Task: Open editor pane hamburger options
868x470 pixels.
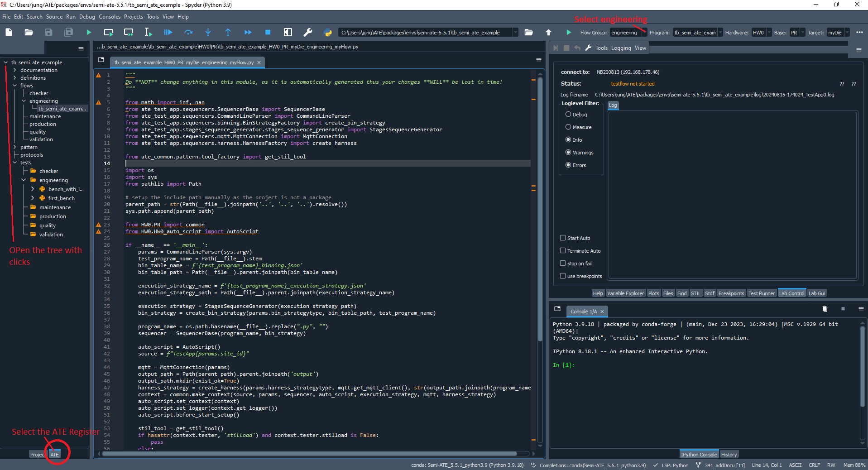Action: pyautogui.click(x=539, y=60)
